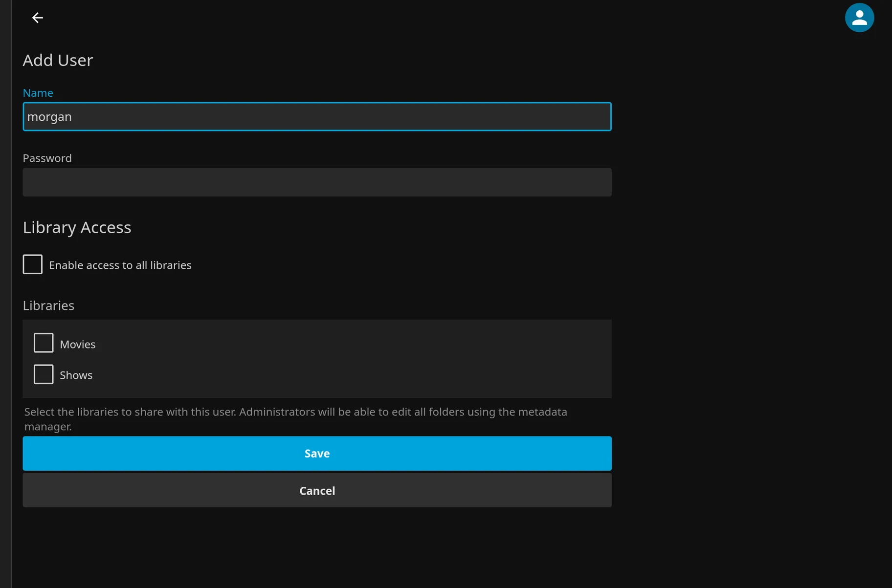This screenshot has height=588, width=892.
Task: Check the Movies library checkbox
Action: pos(44,343)
